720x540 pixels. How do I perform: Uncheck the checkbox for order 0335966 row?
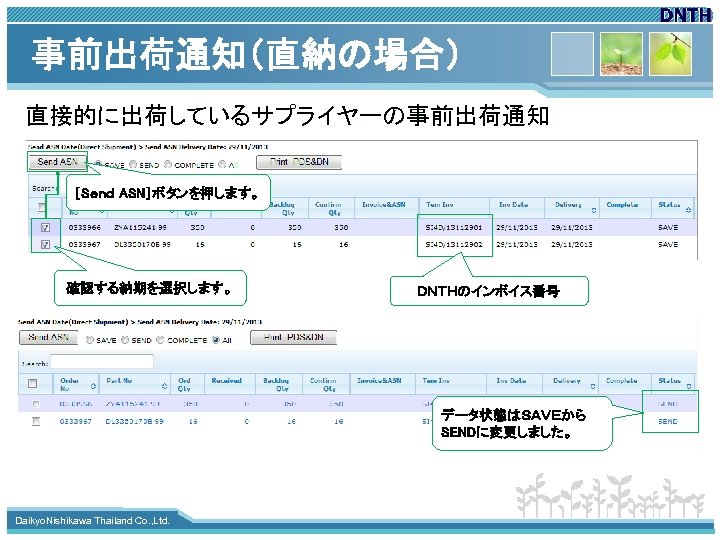pyautogui.click(x=45, y=227)
